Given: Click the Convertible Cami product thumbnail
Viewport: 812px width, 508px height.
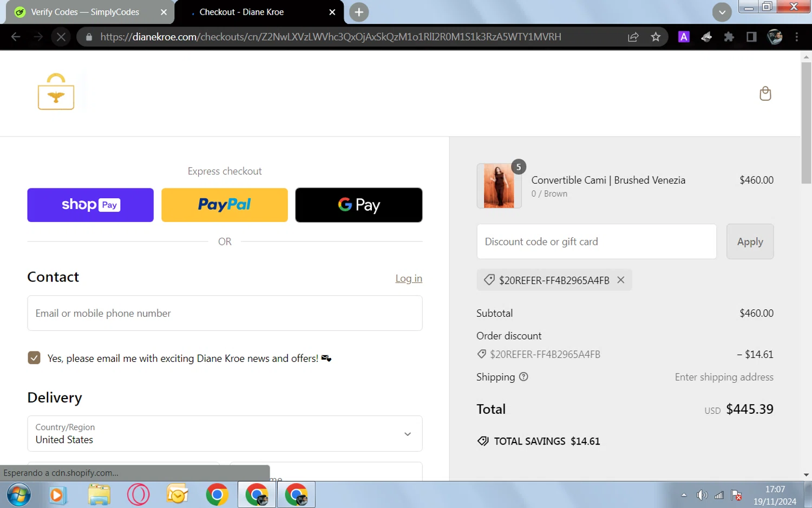Looking at the screenshot, I should click(x=499, y=186).
